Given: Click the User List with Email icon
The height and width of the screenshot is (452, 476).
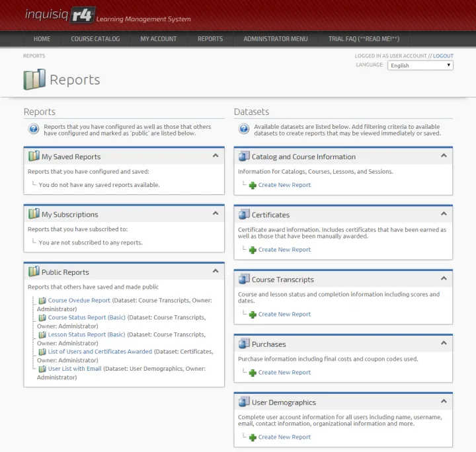Looking at the screenshot, I should (42, 369).
